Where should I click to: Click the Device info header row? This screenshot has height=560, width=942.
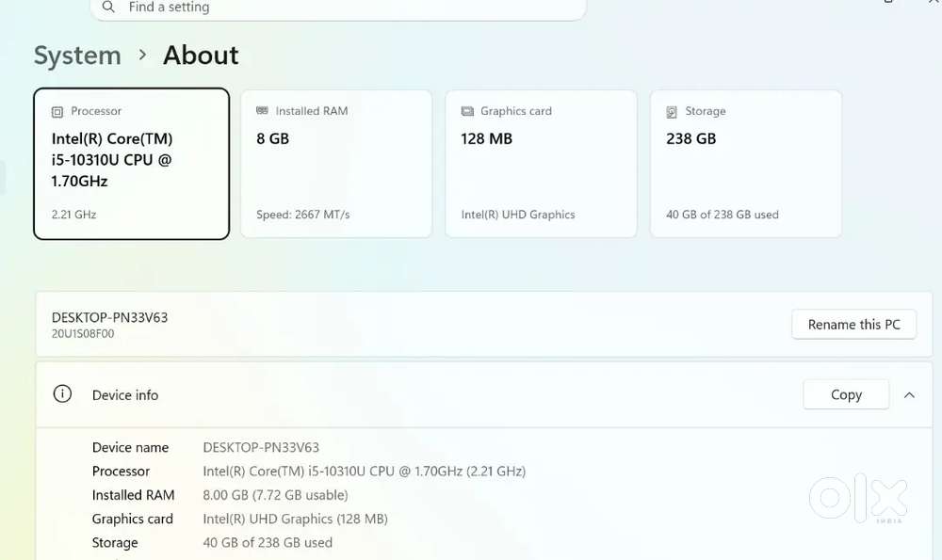484,394
